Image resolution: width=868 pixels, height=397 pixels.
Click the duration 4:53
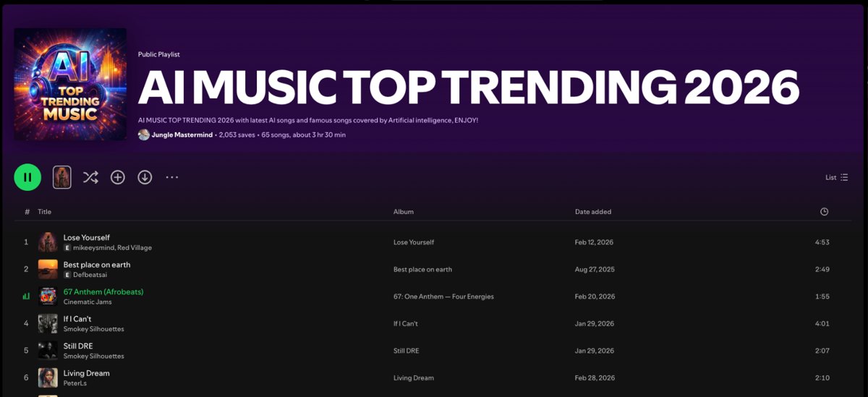coord(822,242)
